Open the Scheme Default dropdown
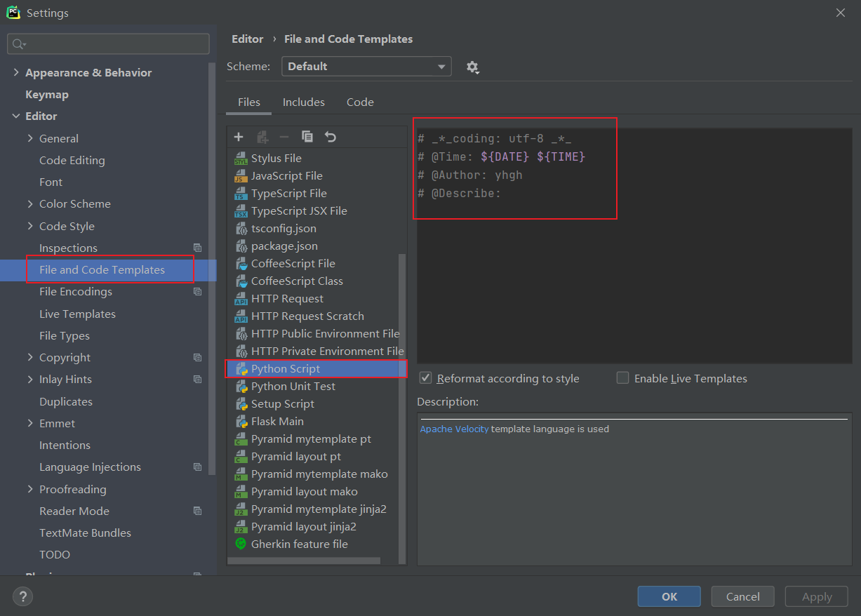This screenshot has width=861, height=616. tap(366, 67)
